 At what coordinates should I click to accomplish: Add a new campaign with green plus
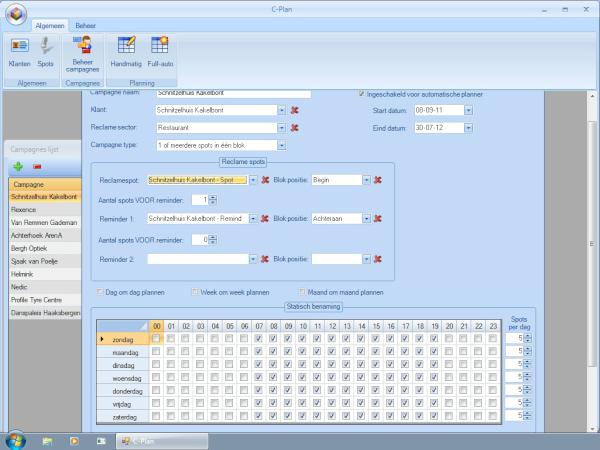click(x=18, y=166)
